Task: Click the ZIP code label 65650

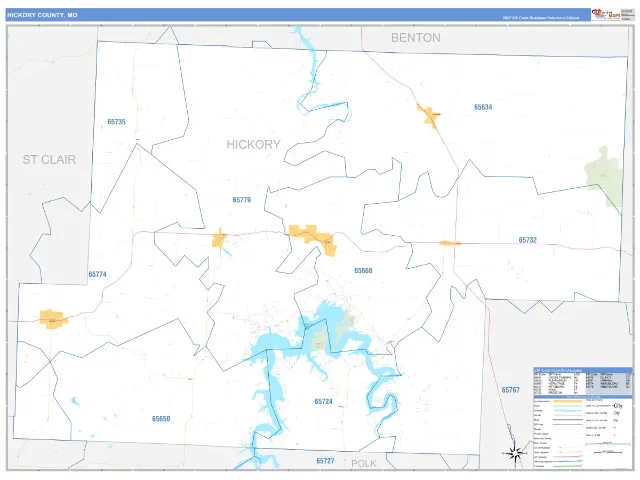Action: [161, 419]
